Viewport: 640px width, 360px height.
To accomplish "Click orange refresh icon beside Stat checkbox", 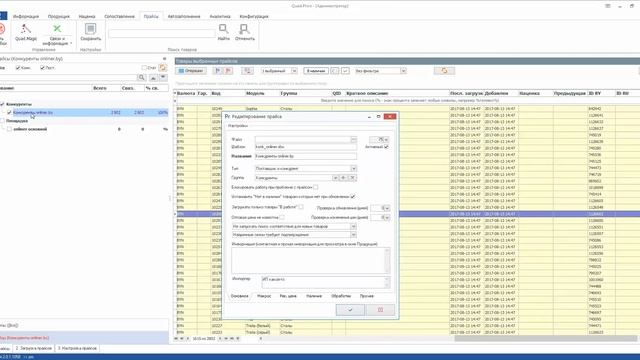I will 162,68.
